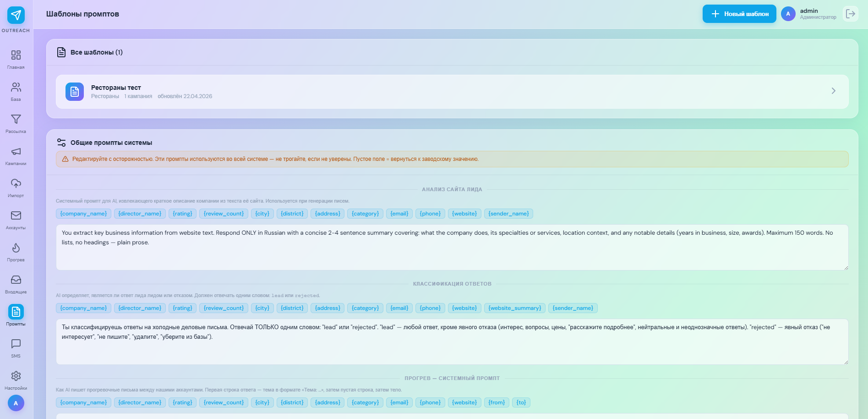Click the Рестораны тест template document icon

75,92
